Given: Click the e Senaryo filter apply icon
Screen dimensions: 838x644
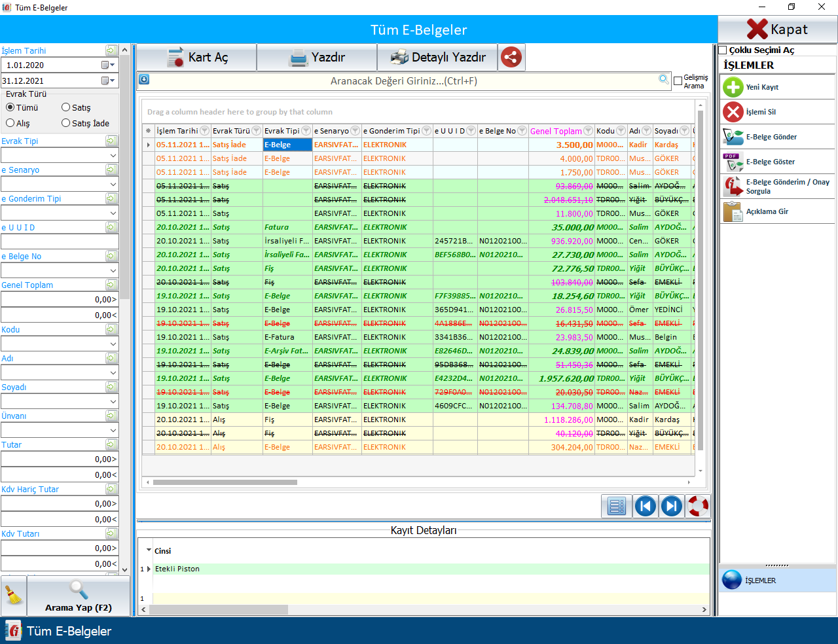Looking at the screenshot, I should coord(111,170).
